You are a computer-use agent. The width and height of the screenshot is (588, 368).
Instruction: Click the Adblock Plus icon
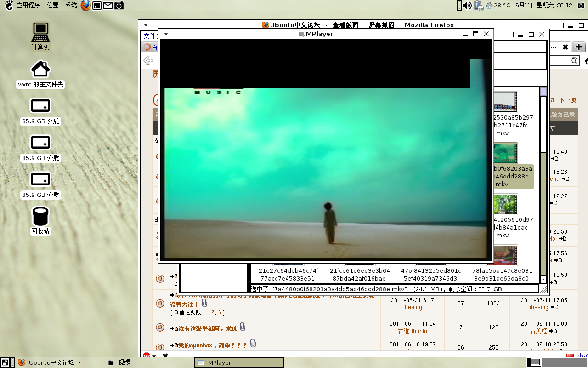[146, 356]
